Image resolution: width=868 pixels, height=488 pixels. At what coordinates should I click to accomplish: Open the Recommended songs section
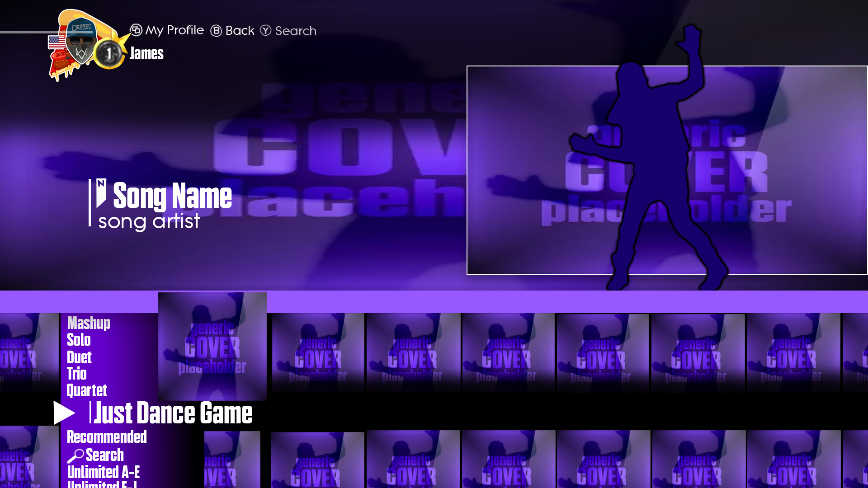tap(107, 437)
